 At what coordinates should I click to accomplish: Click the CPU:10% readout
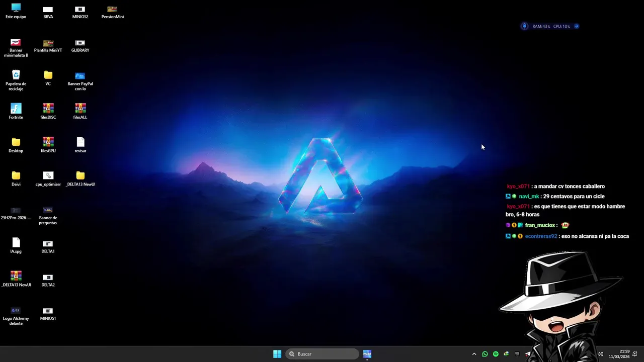[x=561, y=26]
